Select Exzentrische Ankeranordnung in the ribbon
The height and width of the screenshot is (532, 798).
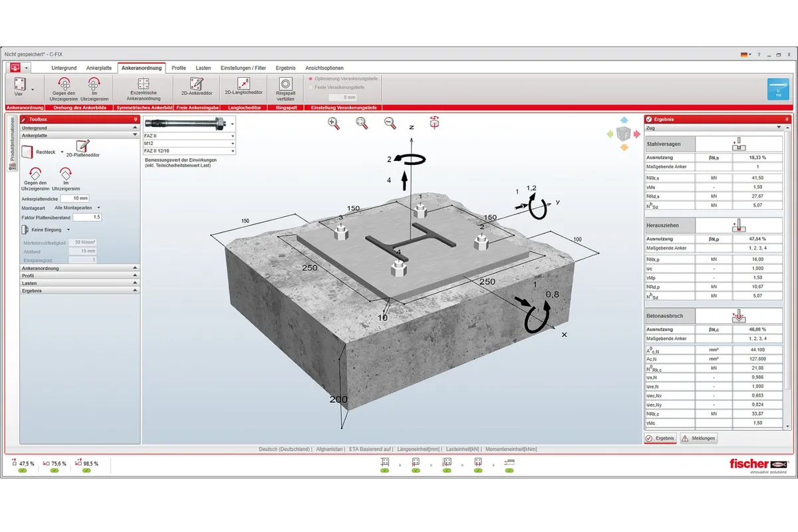pos(144,88)
